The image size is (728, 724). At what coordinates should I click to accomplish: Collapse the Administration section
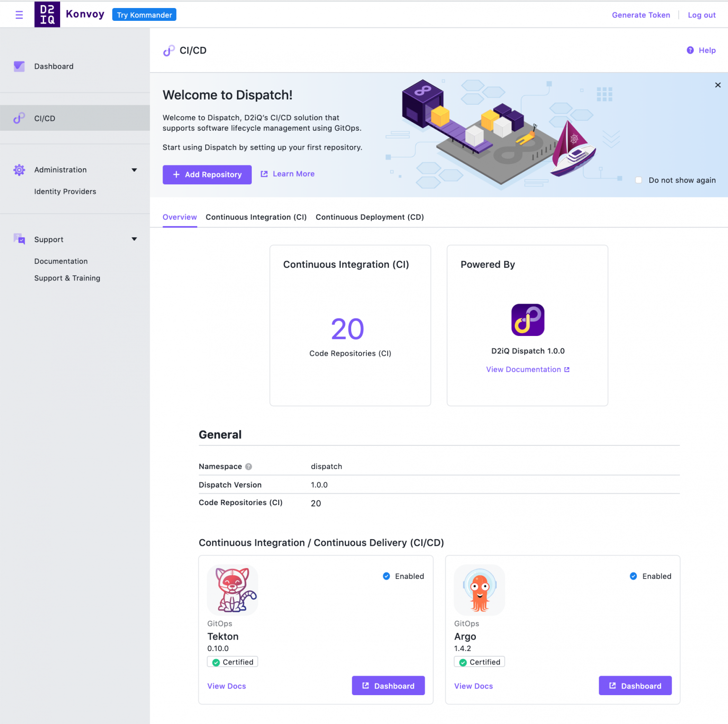point(135,170)
